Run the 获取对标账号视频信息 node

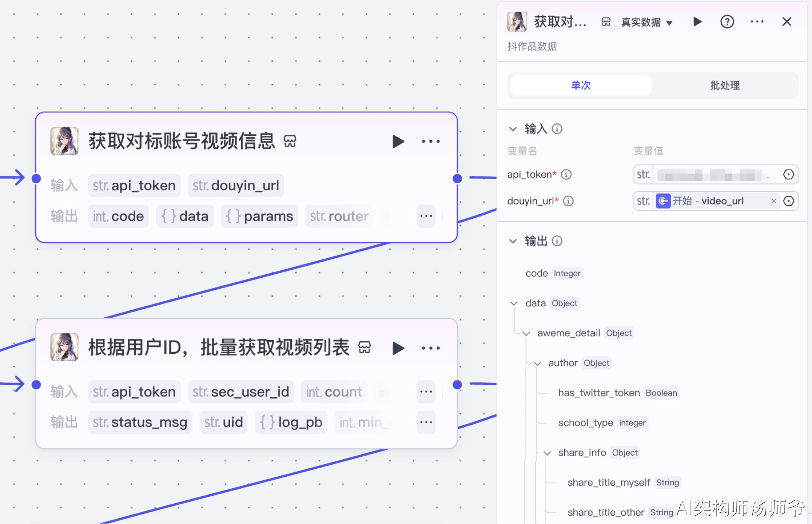398,142
